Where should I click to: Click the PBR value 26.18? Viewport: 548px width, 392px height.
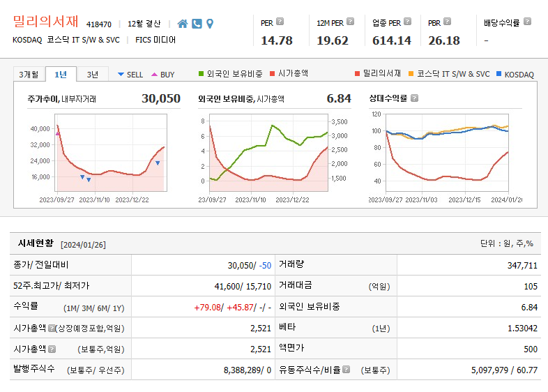tap(444, 40)
